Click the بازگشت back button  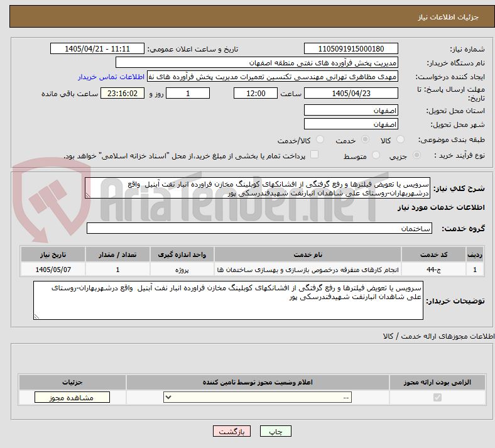click(x=232, y=431)
